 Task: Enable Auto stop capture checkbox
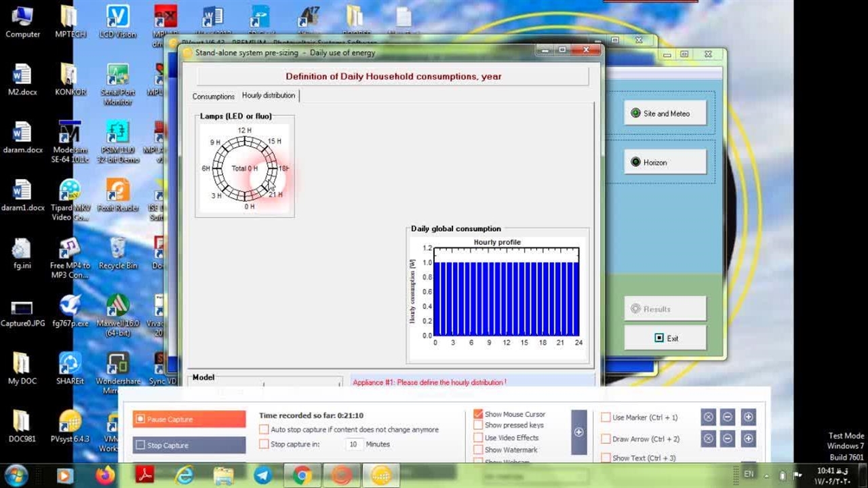tap(264, 430)
